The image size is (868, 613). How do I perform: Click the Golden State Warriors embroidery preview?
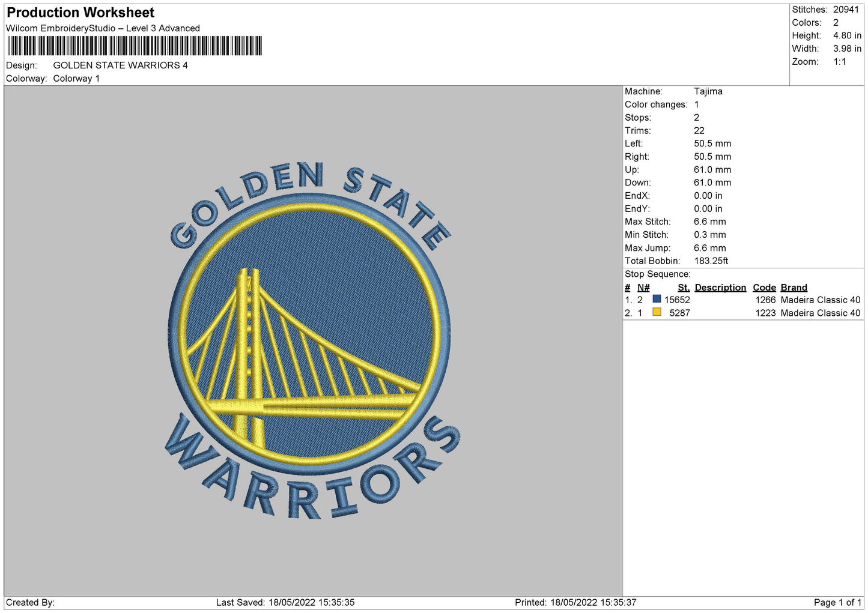(312, 340)
